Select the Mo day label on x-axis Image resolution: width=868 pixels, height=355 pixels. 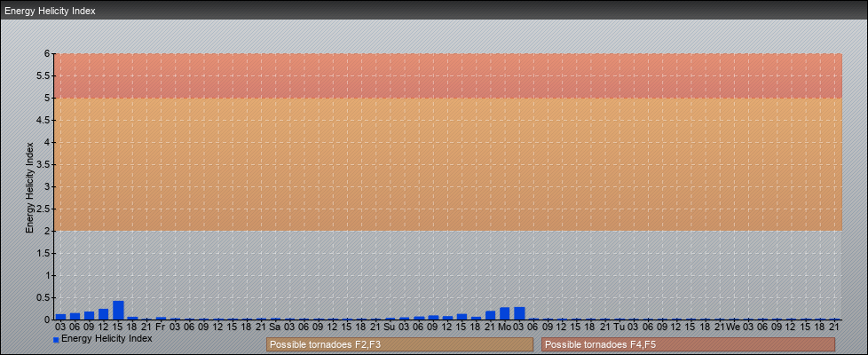(x=504, y=327)
